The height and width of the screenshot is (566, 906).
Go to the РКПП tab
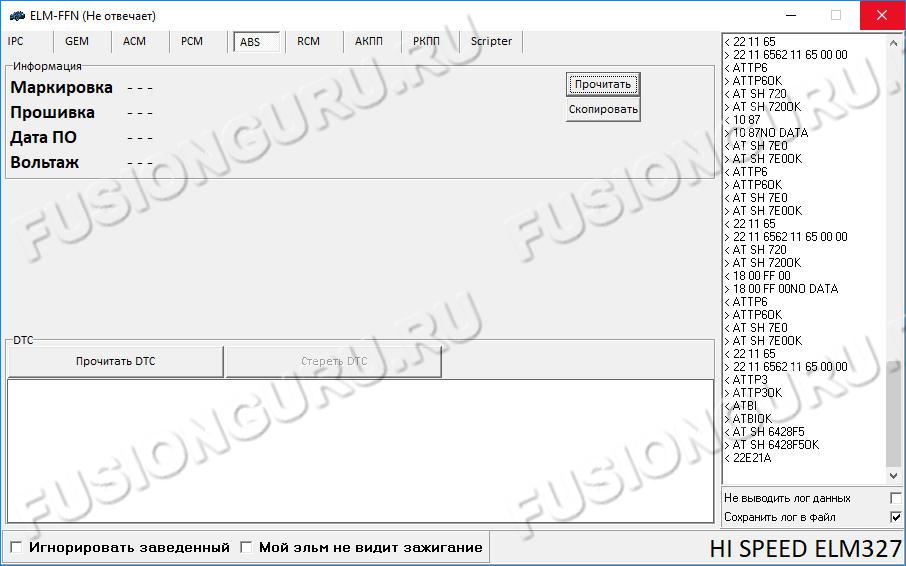coord(426,41)
